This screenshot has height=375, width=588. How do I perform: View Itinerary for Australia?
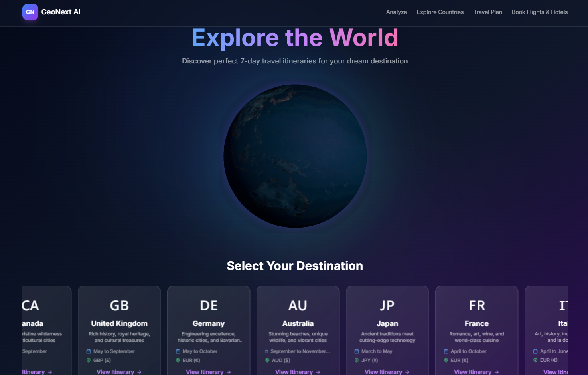point(298,372)
